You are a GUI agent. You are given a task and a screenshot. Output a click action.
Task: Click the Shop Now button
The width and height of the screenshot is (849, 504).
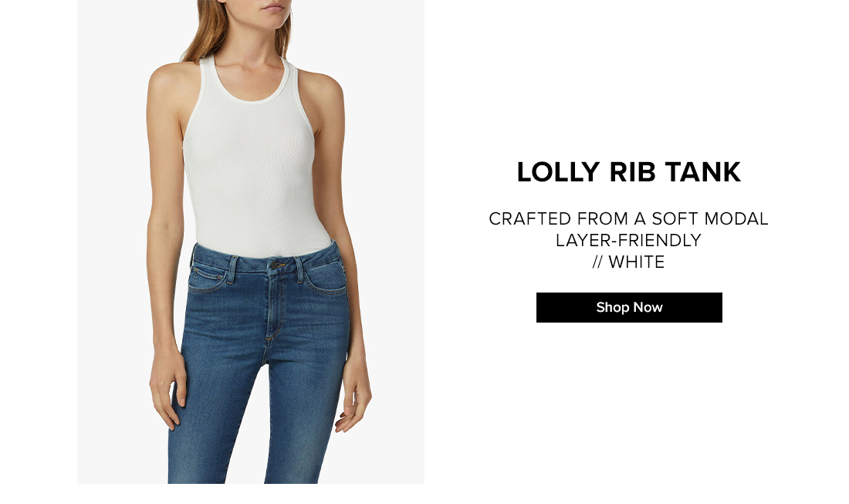[x=629, y=307]
